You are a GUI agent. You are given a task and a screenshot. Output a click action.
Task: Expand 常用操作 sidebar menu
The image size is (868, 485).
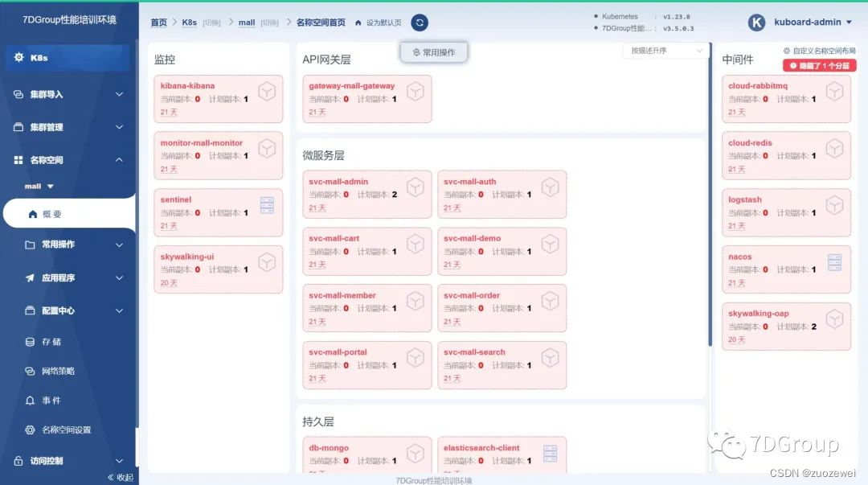click(68, 245)
